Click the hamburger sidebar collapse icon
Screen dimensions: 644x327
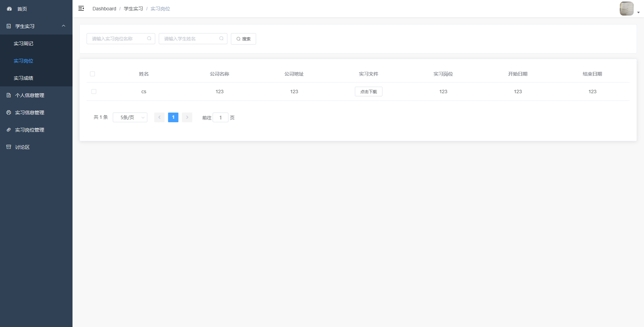(x=81, y=9)
